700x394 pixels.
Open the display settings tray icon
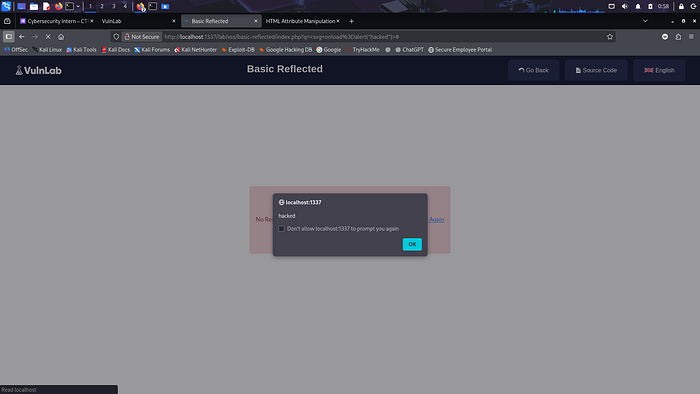(x=612, y=6)
